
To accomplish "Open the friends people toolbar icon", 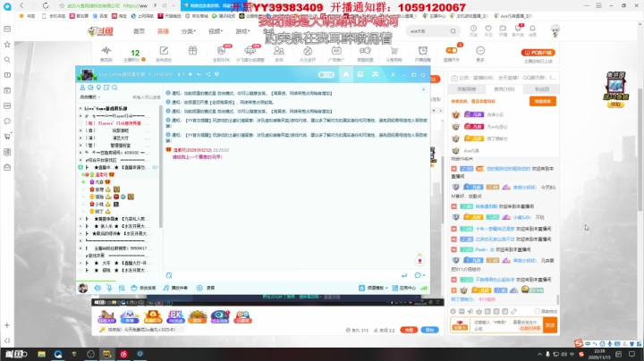I will tap(279, 50).
